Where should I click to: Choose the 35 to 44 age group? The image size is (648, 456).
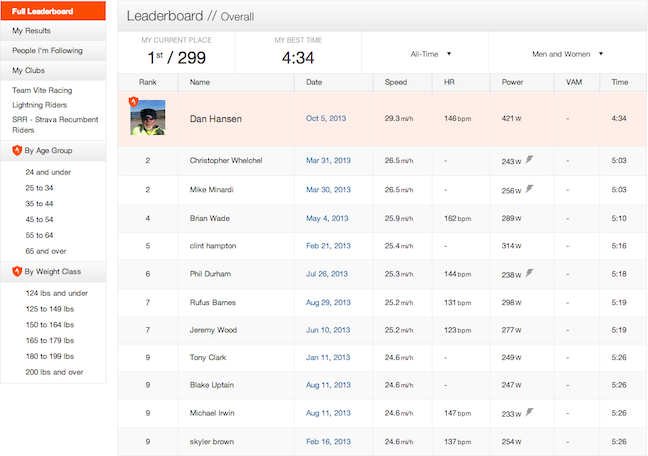click(x=39, y=203)
